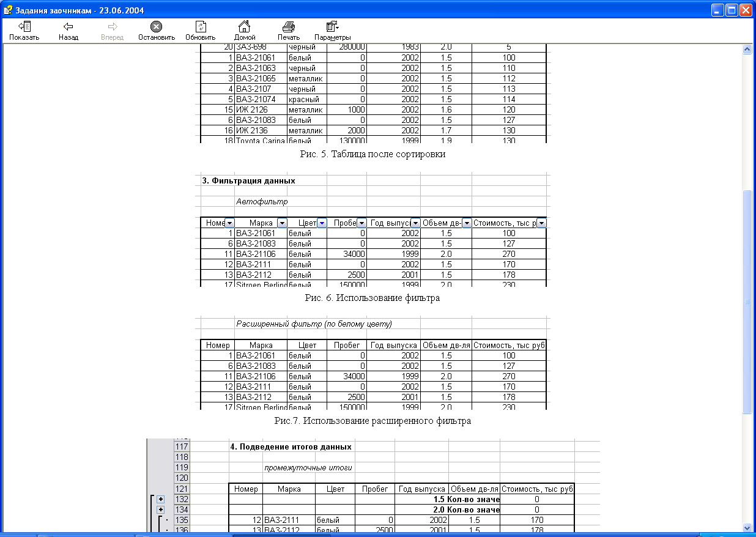Click heading '4. Подведение итогов данных'
Screen dimensions: 756x537
tap(291, 446)
